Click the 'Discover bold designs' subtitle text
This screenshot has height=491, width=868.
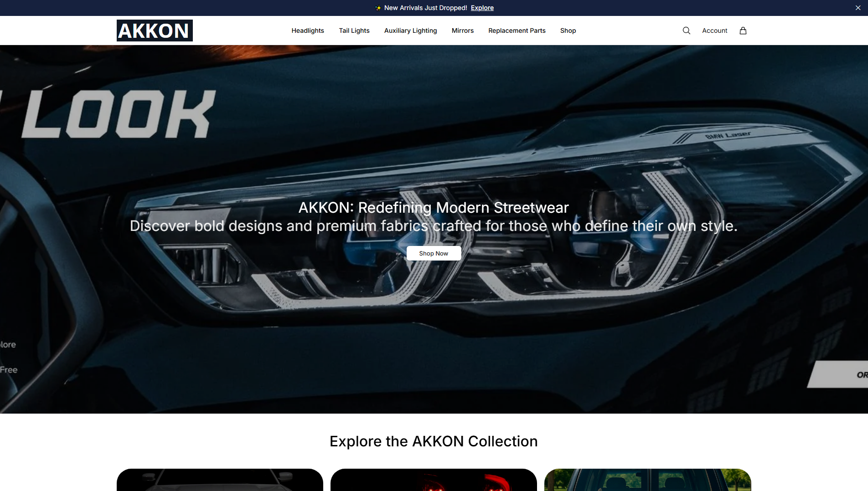434,226
